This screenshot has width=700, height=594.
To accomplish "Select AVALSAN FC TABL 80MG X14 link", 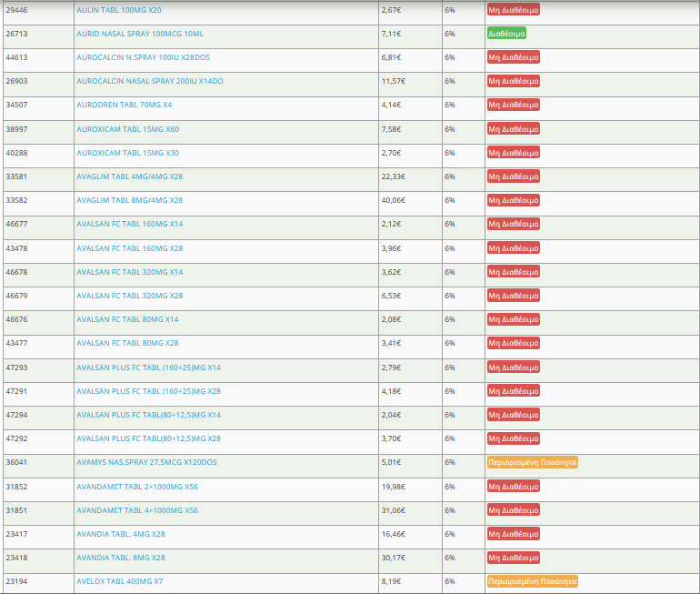I will (x=127, y=319).
